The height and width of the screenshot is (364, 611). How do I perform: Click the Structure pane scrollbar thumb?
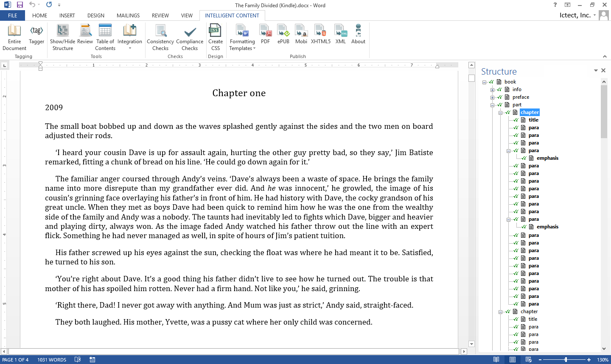(604, 112)
